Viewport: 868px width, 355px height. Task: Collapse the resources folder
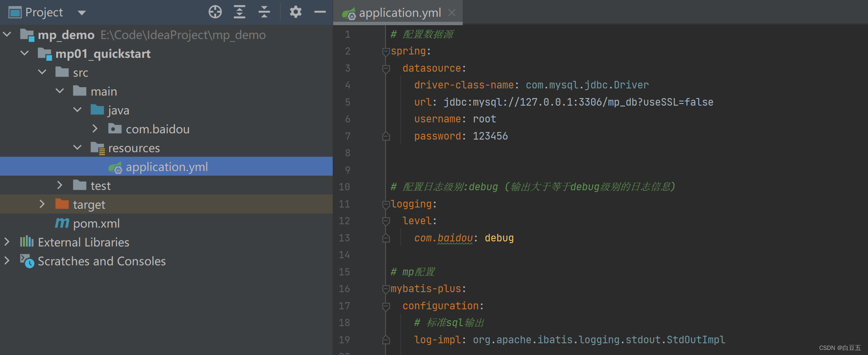coord(78,147)
